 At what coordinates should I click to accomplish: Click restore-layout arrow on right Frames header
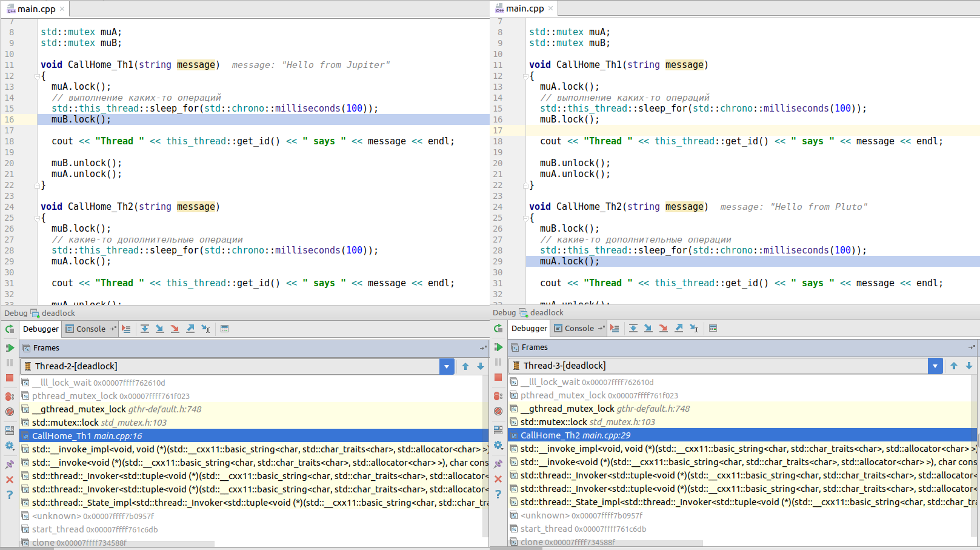972,347
